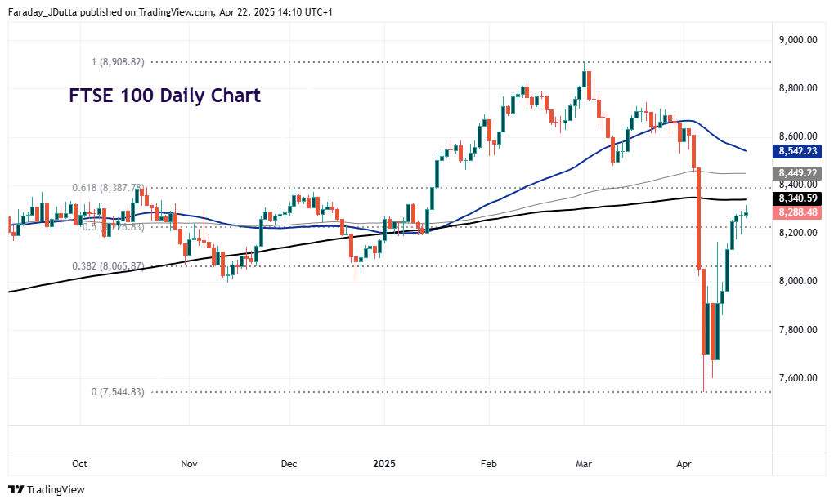Expand the 9,000.00 price scale value
This screenshot has height=504, width=834.
click(x=797, y=38)
